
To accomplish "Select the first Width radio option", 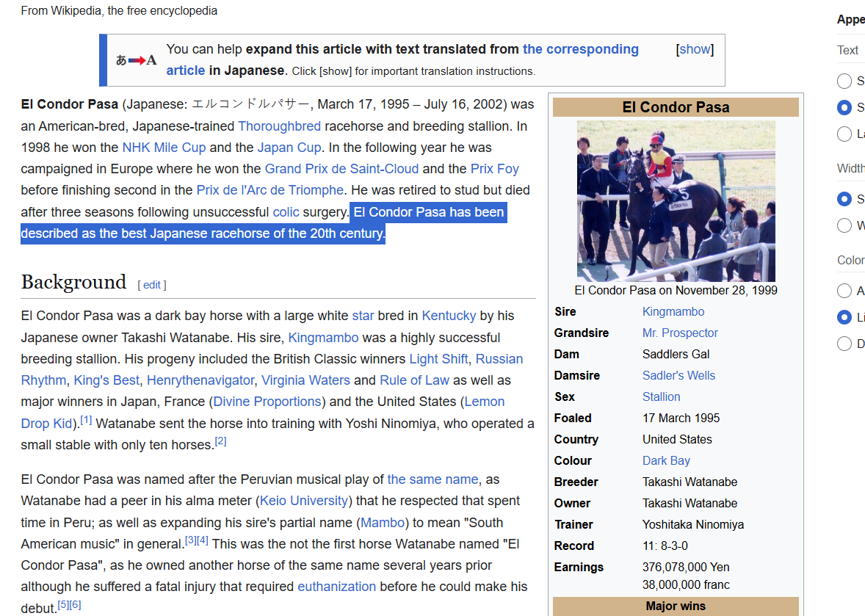I will 844,199.
